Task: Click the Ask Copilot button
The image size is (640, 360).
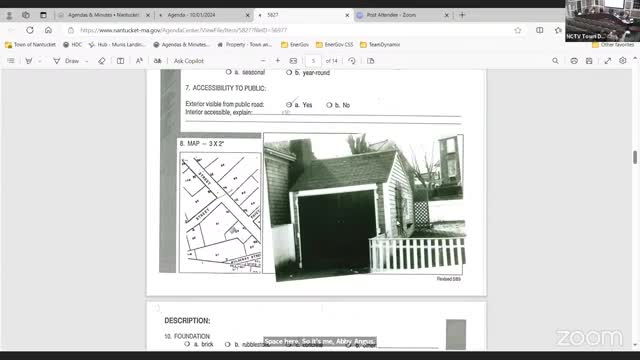Action: click(189, 61)
